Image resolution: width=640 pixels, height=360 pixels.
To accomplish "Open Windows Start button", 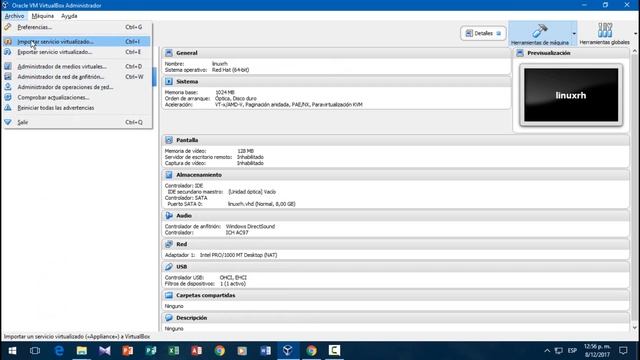I will 12,351.
